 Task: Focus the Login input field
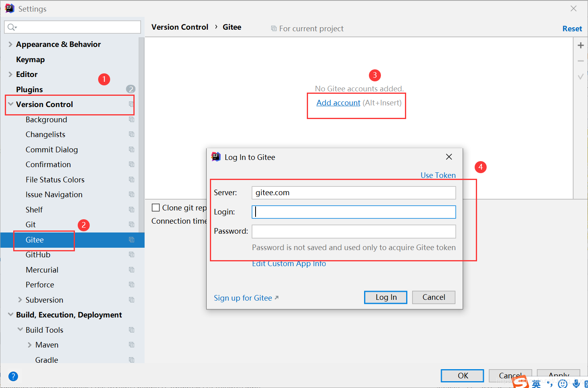pyautogui.click(x=354, y=212)
